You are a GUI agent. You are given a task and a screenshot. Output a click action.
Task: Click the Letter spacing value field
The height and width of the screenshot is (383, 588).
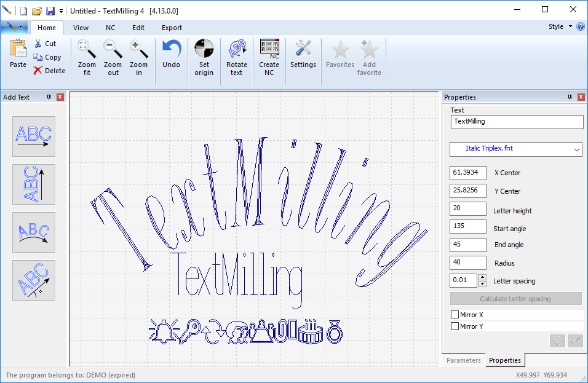click(463, 280)
